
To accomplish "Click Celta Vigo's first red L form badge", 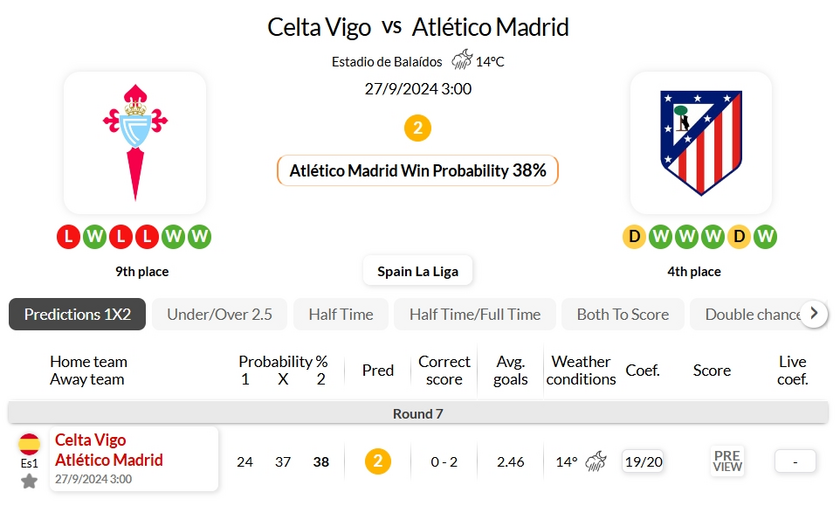I will point(68,237).
